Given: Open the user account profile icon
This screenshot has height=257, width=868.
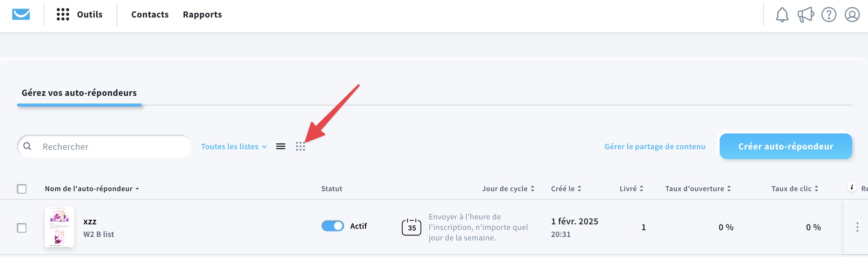Looking at the screenshot, I should pos(852,15).
